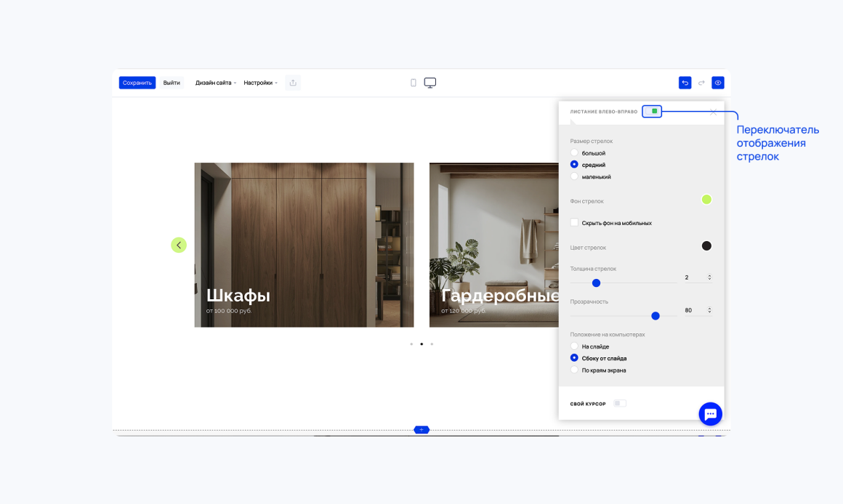Screen dimensions: 843x504
Task: Click the undo arrow icon
Action: click(685, 83)
